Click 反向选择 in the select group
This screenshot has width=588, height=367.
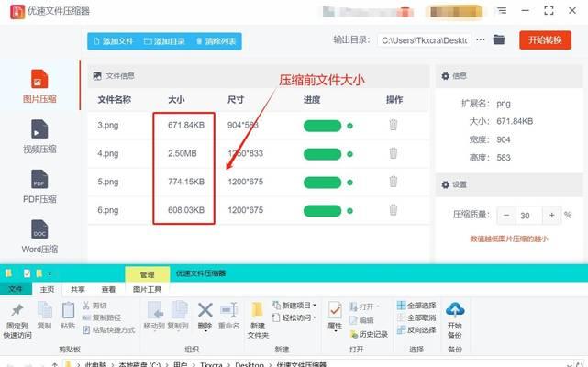coord(416,330)
